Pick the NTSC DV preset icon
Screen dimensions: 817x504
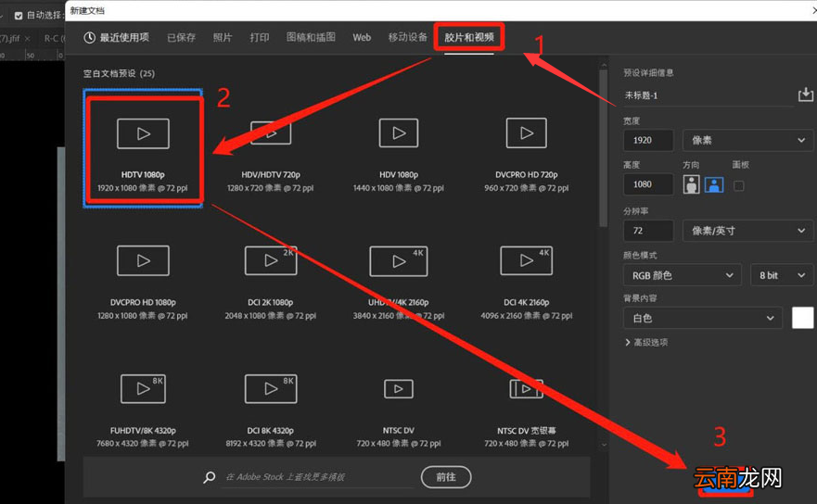(399, 389)
